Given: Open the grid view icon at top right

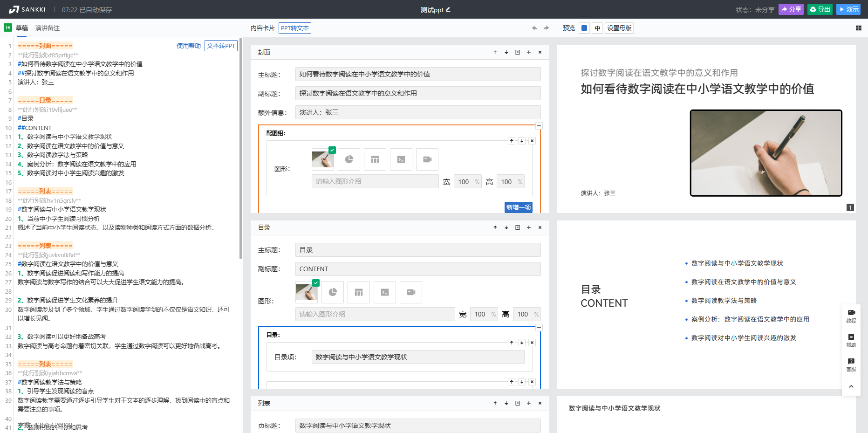Looking at the screenshot, I should (859, 28).
